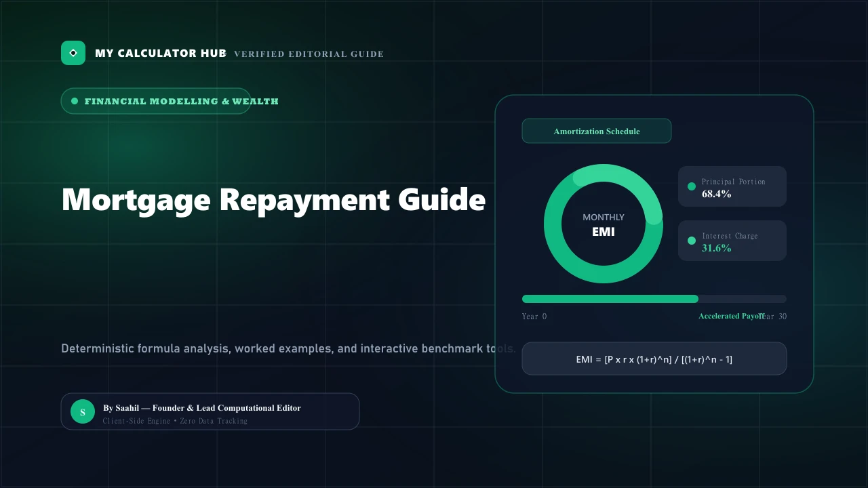Click the MY CALCULATOR HUB brand name

coord(161,54)
